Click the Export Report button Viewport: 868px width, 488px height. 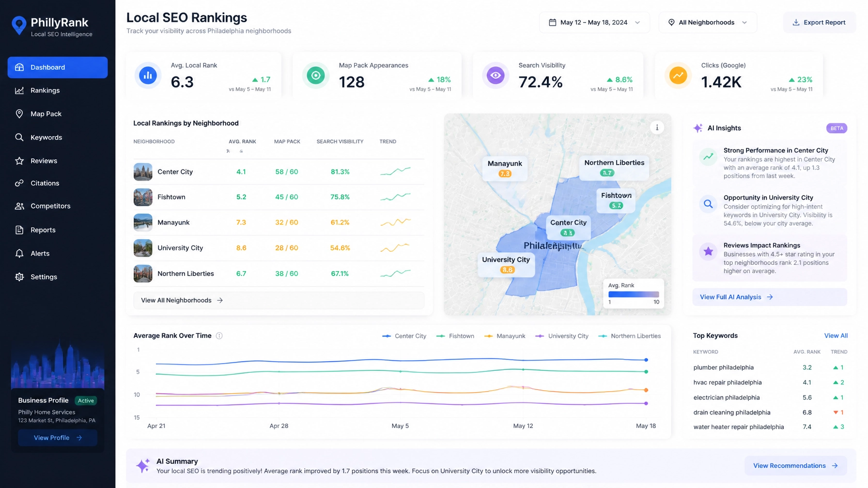[819, 22]
